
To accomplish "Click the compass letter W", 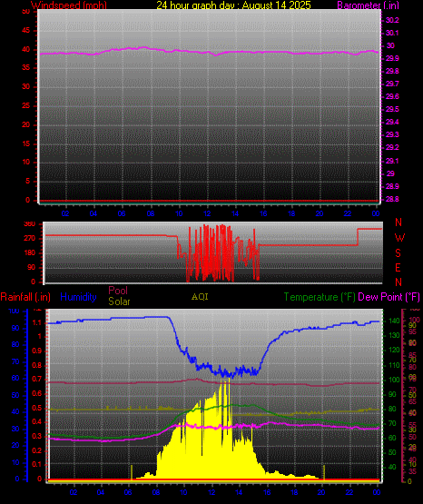I will [399, 238].
